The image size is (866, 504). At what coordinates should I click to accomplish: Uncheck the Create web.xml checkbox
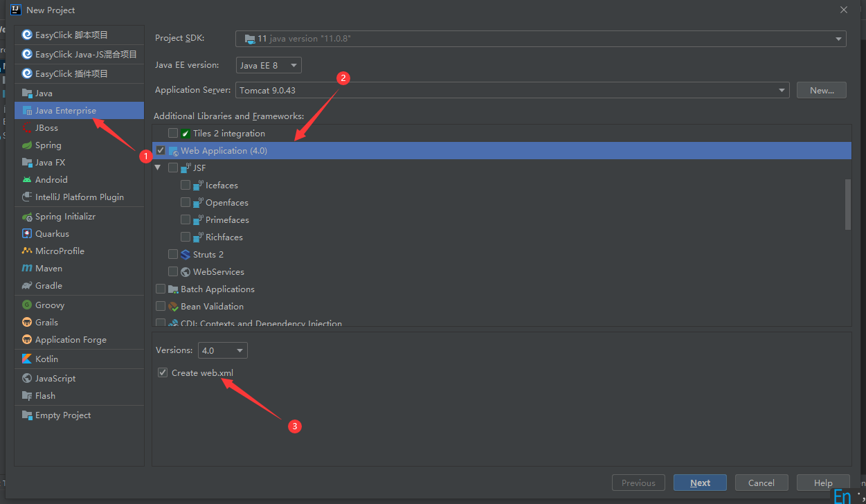click(x=163, y=373)
